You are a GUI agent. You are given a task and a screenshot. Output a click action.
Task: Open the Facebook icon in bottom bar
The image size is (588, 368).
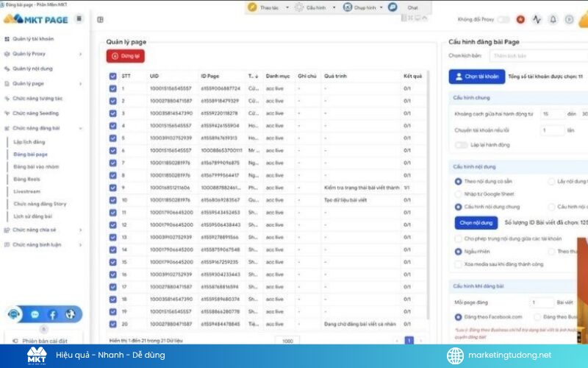tap(52, 314)
